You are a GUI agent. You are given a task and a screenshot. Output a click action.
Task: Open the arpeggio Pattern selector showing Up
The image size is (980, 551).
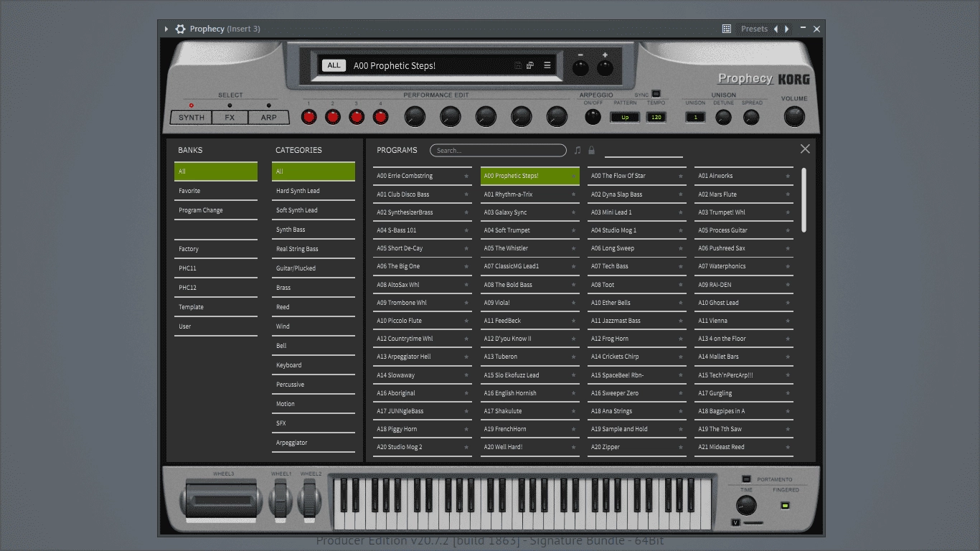625,117
